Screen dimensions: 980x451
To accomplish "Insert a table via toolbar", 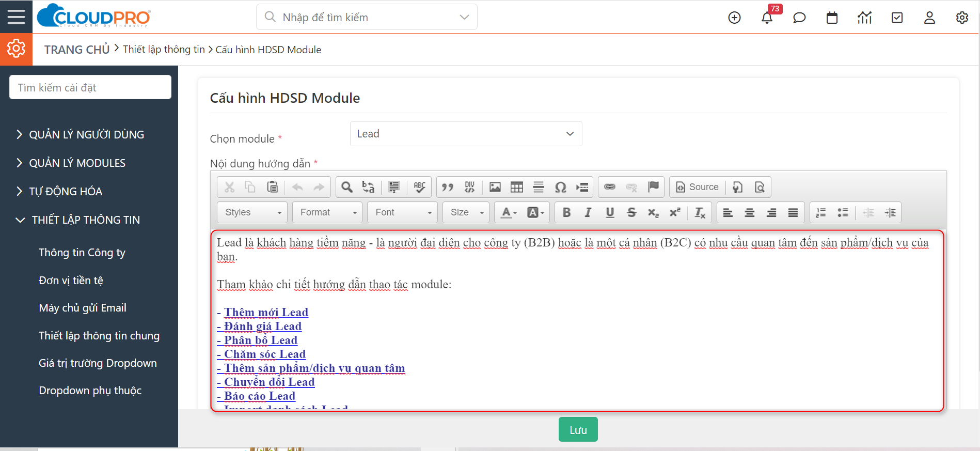I will pos(517,187).
